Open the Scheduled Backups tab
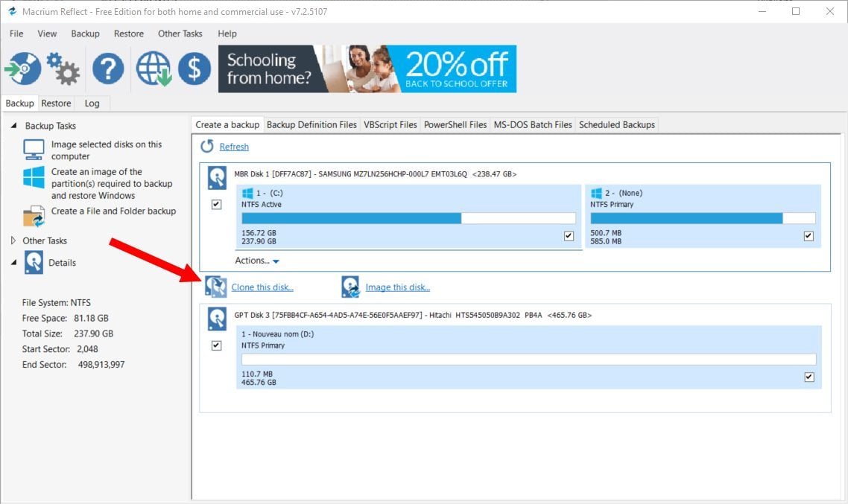This screenshot has height=504, width=848. click(617, 125)
